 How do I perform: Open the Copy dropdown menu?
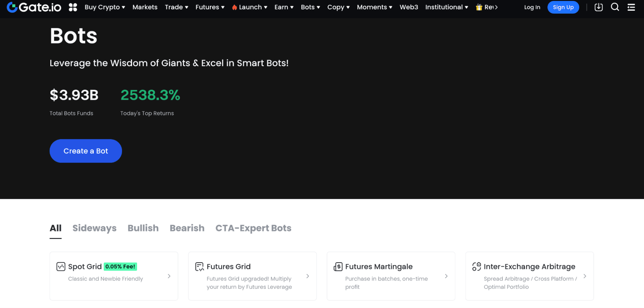pos(338,7)
